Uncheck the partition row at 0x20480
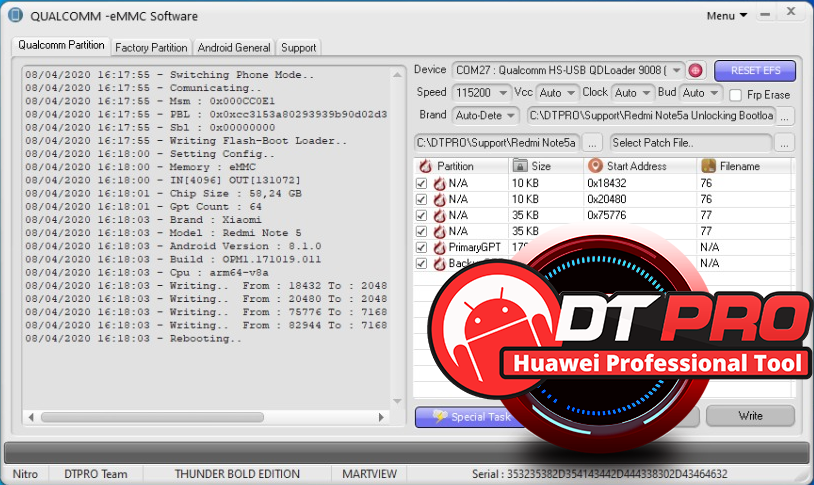 click(422, 199)
